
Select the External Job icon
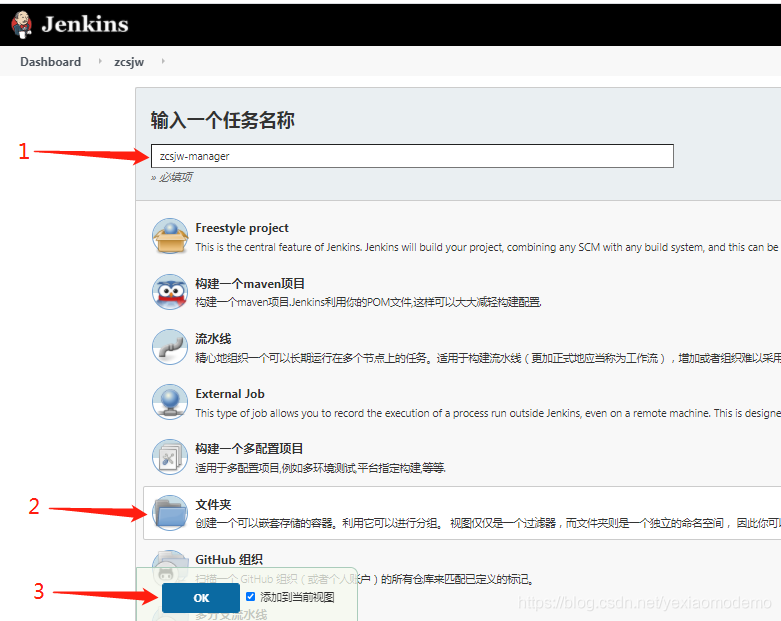pyautogui.click(x=170, y=402)
